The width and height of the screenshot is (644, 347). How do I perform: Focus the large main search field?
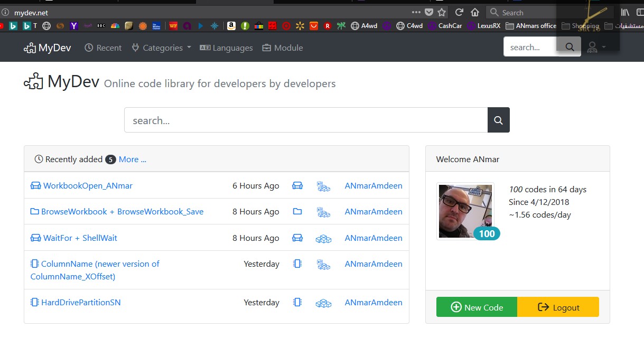click(305, 120)
